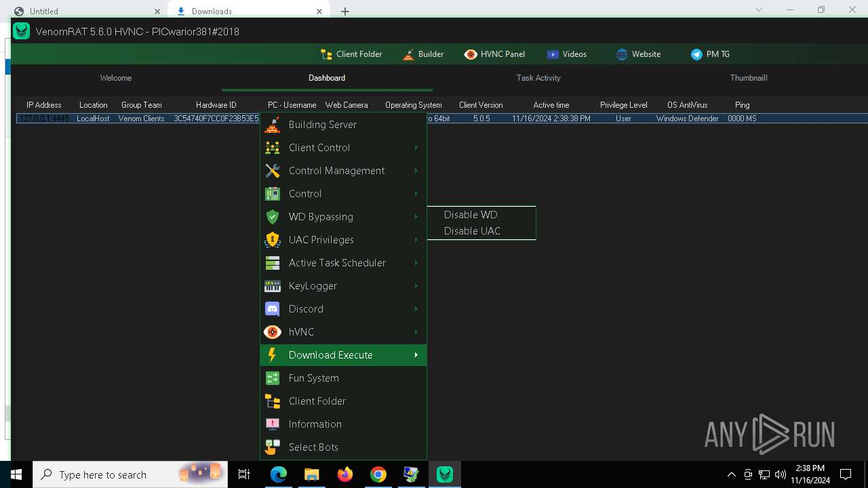
Task: Open the browser tab search chevron
Action: (759, 9)
